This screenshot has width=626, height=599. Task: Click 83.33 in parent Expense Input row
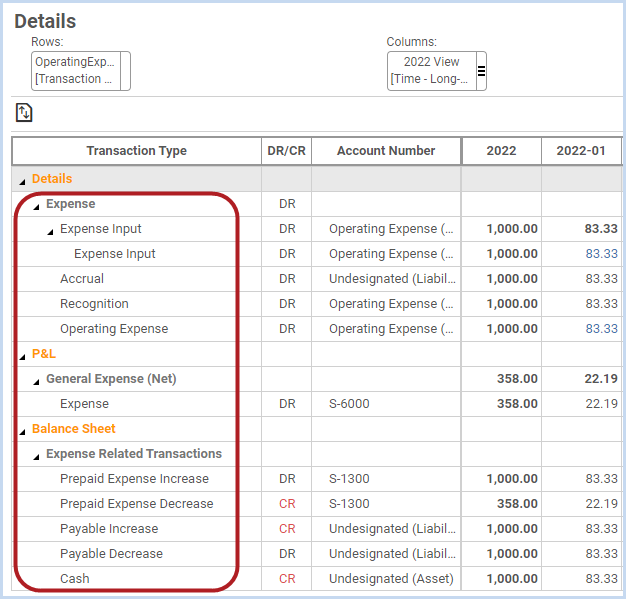click(601, 229)
